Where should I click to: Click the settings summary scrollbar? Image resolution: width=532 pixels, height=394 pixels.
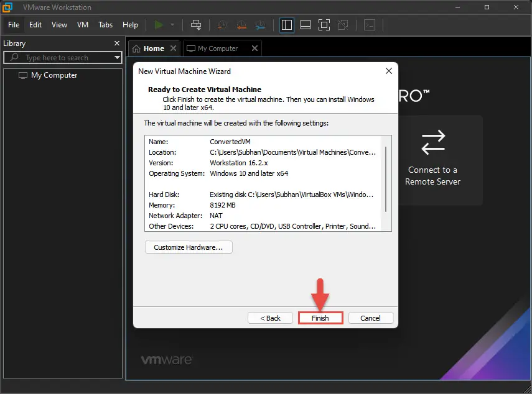click(x=386, y=179)
